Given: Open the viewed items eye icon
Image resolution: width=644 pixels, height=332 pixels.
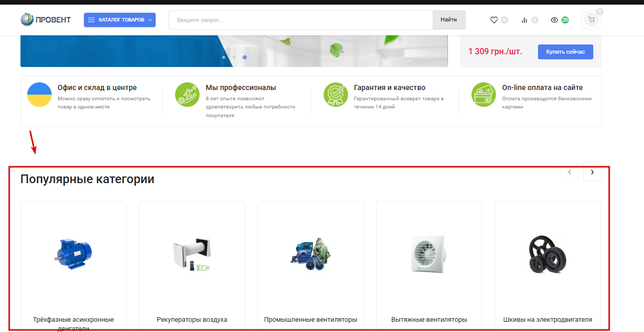Looking at the screenshot, I should click(x=554, y=20).
